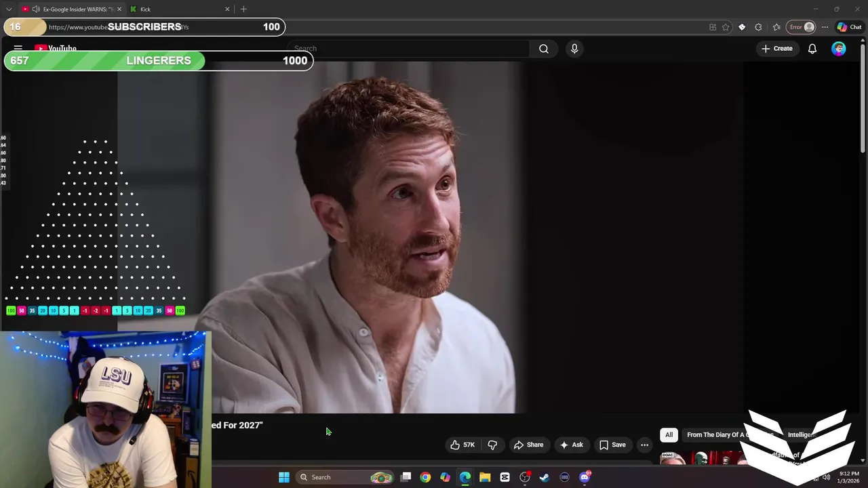Open the favorites list icon
The width and height of the screenshot is (868, 488).
click(776, 27)
